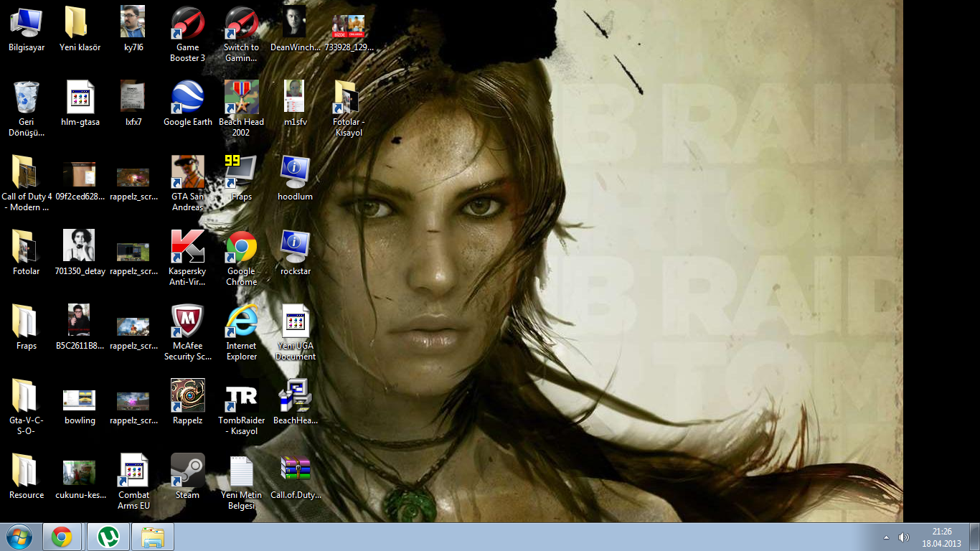Viewport: 980px width, 551px height.
Task: Launch Beach Head 2002 shortcut
Action: coord(241,108)
